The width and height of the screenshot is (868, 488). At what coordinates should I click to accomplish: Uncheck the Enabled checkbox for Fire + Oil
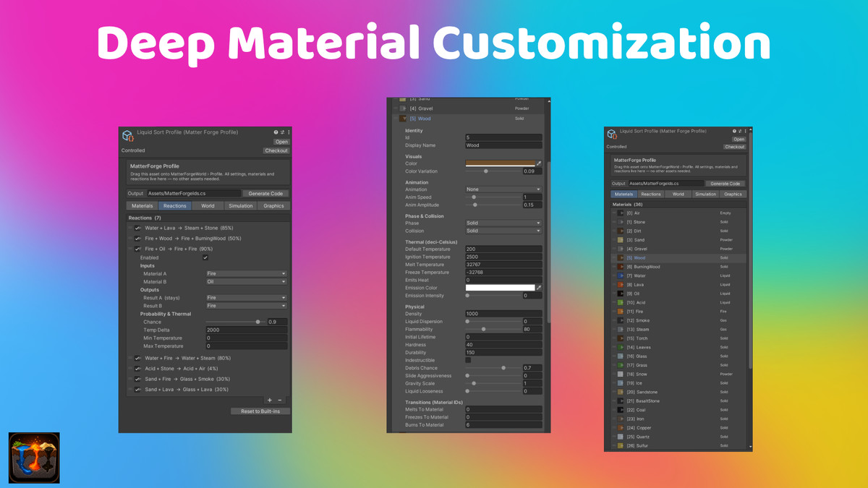pyautogui.click(x=206, y=257)
